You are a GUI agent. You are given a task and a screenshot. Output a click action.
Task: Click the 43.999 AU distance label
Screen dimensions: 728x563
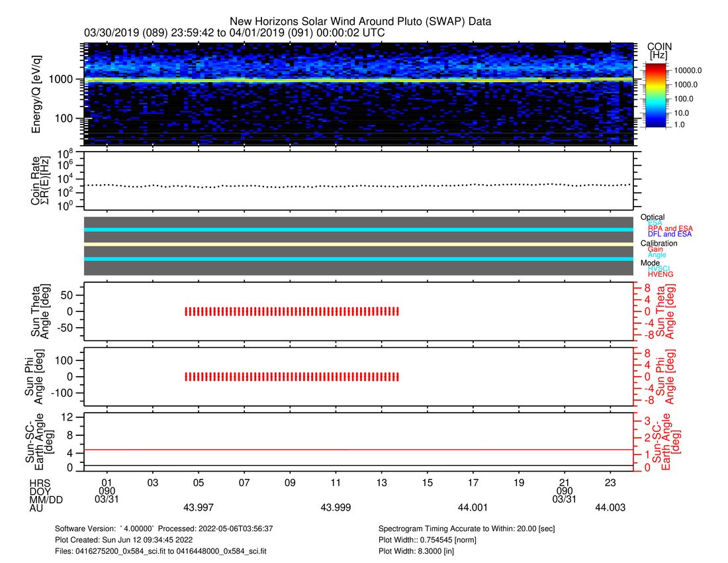(336, 507)
